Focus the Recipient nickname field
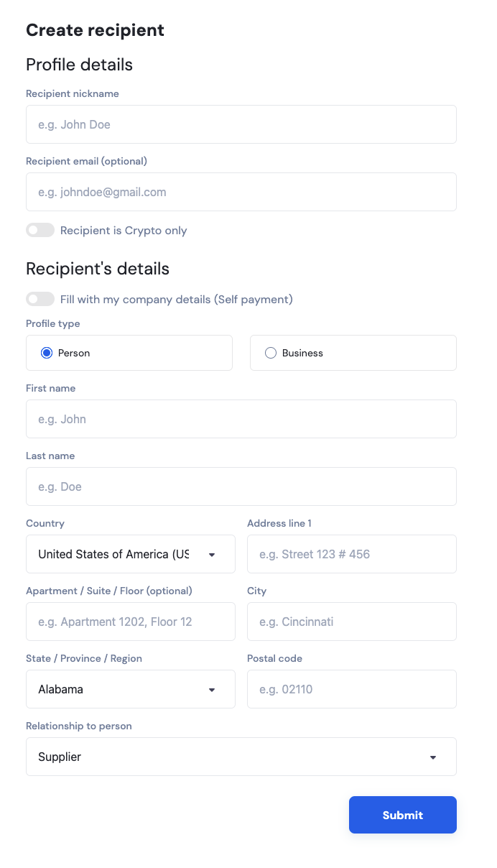Image resolution: width=497 pixels, height=868 pixels. tap(241, 124)
